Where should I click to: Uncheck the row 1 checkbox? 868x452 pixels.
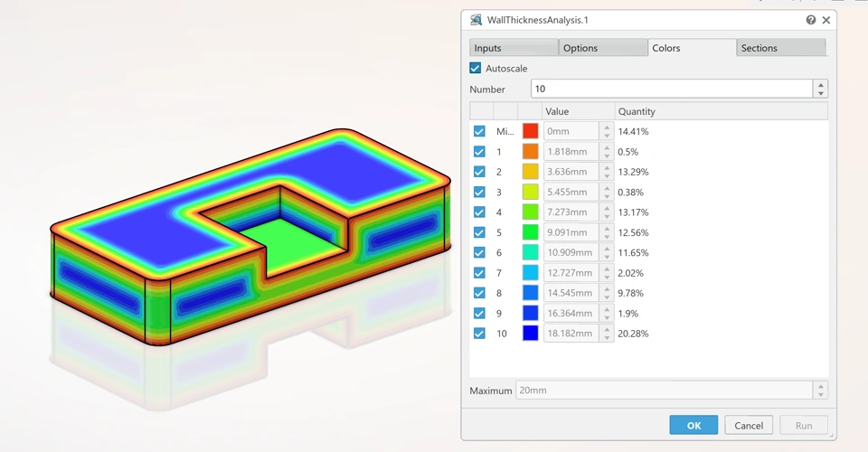[x=479, y=152]
